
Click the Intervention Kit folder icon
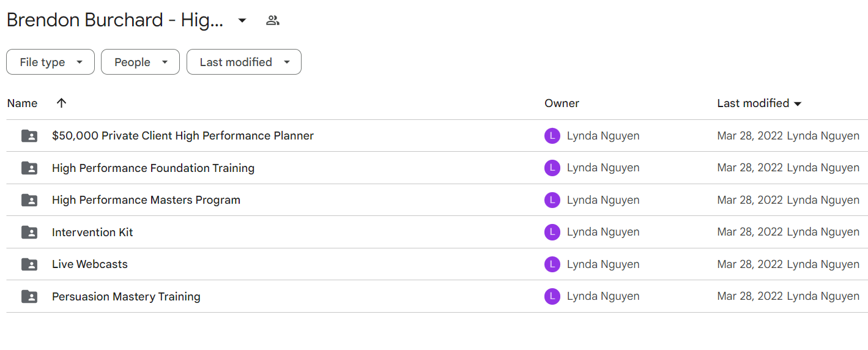point(29,233)
